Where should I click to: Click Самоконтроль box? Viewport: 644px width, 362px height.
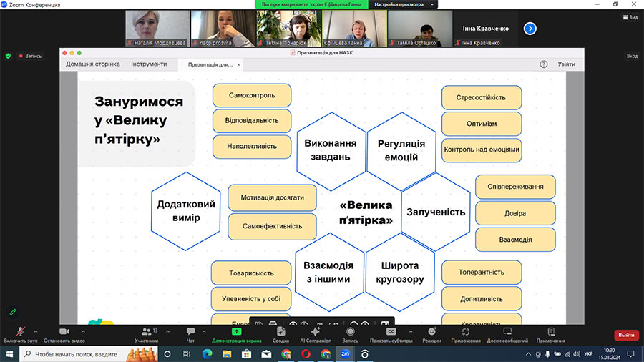252,95
